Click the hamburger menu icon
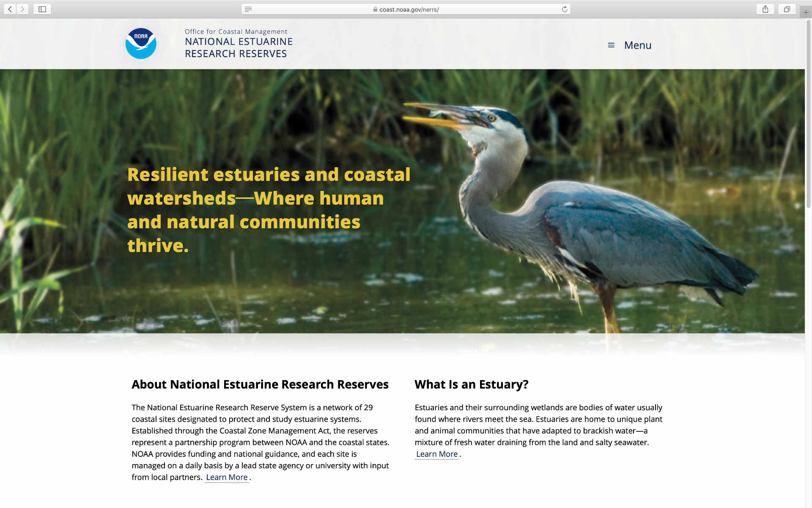The width and height of the screenshot is (812, 508). [611, 45]
